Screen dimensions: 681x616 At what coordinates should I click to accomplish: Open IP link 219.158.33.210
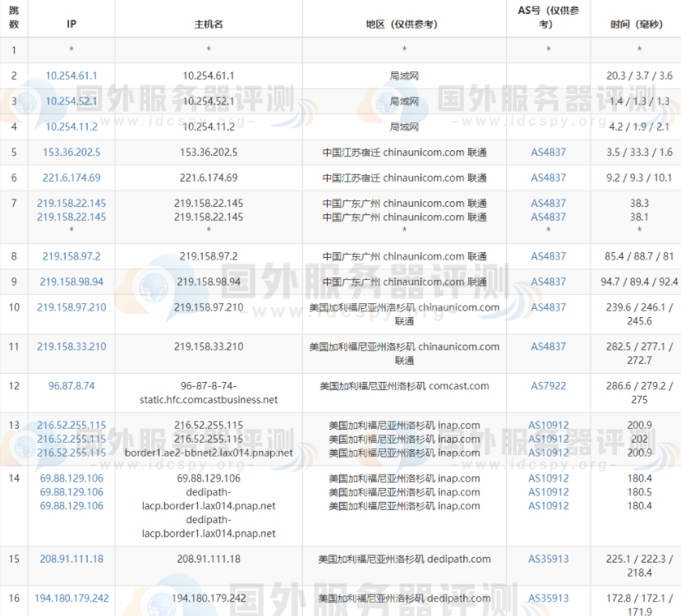(71, 347)
